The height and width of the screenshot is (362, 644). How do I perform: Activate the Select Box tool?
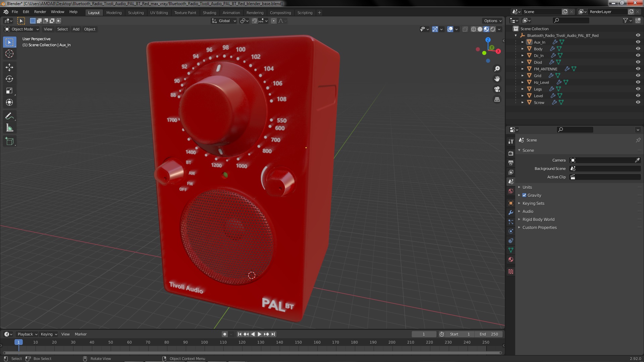pyautogui.click(x=9, y=42)
